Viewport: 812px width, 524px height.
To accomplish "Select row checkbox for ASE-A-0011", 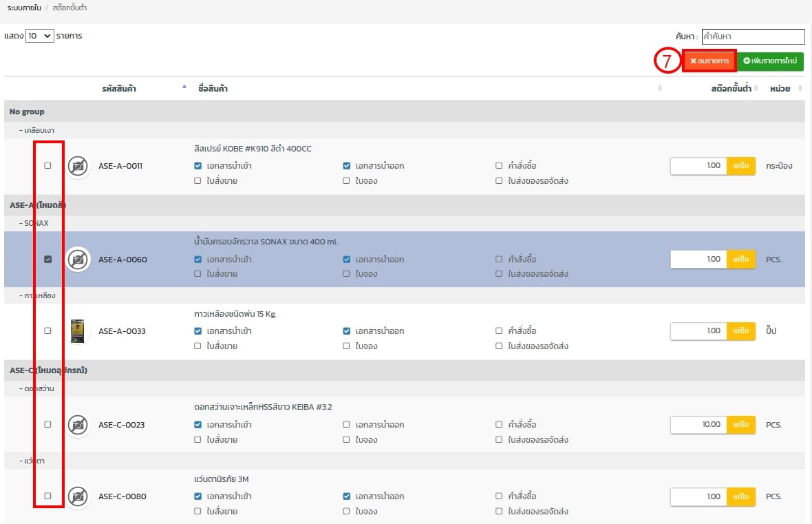I will [x=47, y=166].
